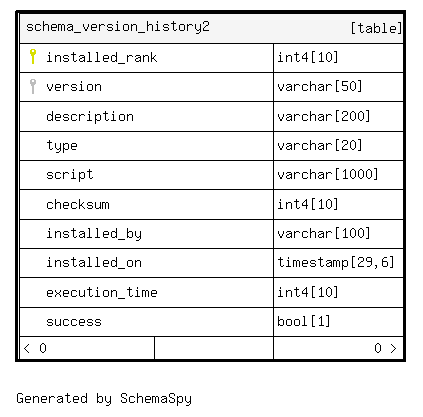Viewport: 423px width, 417px height.
Task: Click the checksum column name
Action: pyautogui.click(x=78, y=204)
